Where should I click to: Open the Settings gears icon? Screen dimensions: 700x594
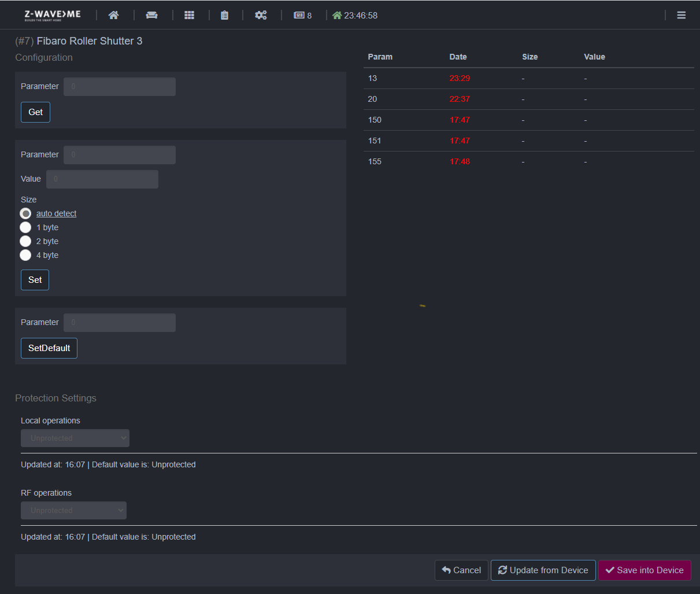(x=261, y=14)
